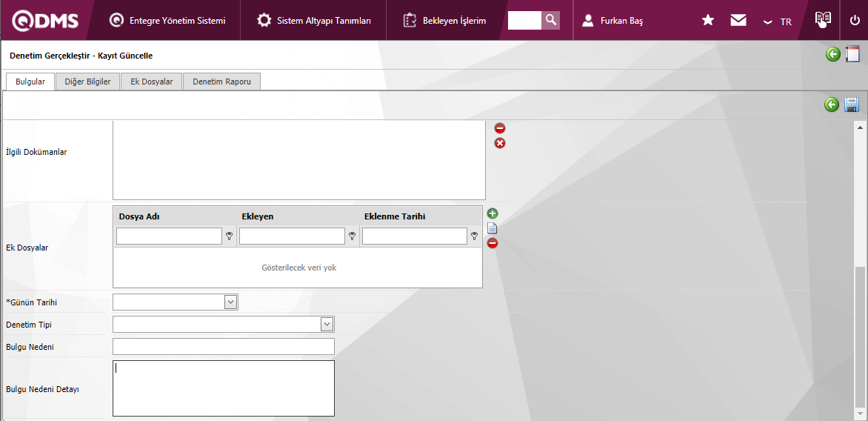Click the green back arrow beside the page title
The image size is (868, 421).
(x=833, y=54)
